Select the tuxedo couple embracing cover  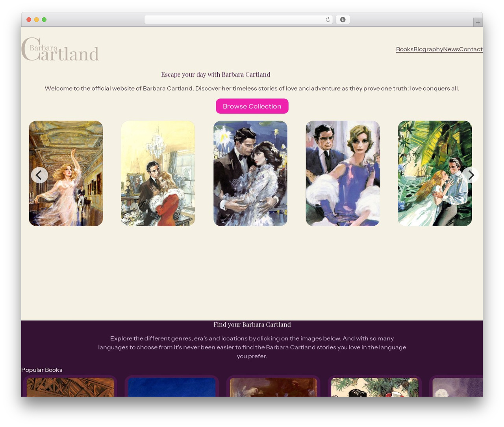(250, 173)
